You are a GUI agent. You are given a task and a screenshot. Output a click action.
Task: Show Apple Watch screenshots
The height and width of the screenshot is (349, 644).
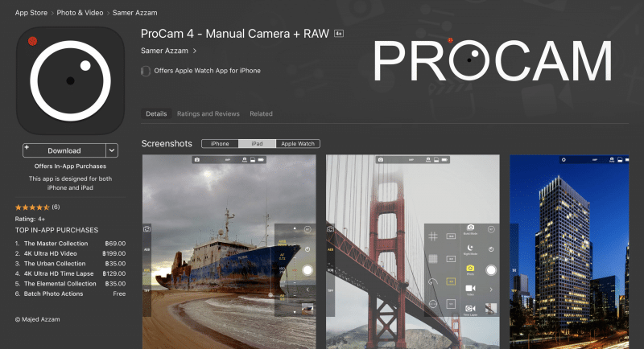click(x=298, y=143)
